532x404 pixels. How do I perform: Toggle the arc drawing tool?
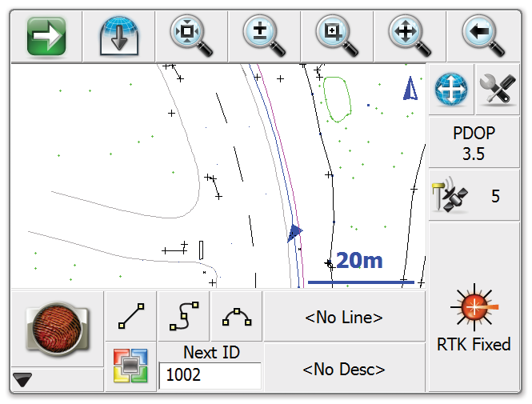pyautogui.click(x=236, y=317)
